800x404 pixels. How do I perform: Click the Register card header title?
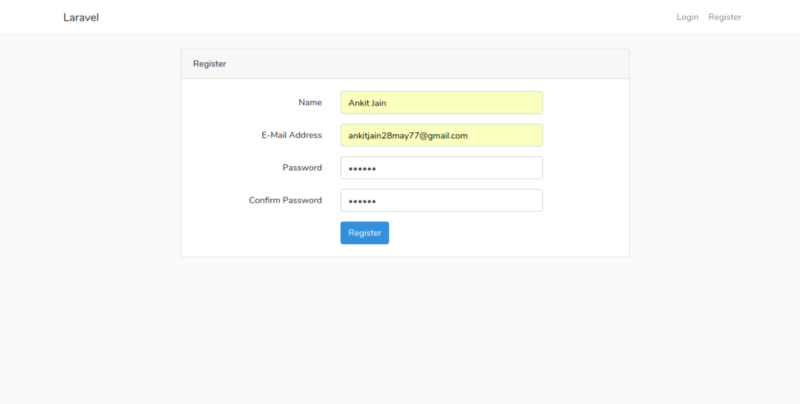tap(210, 64)
